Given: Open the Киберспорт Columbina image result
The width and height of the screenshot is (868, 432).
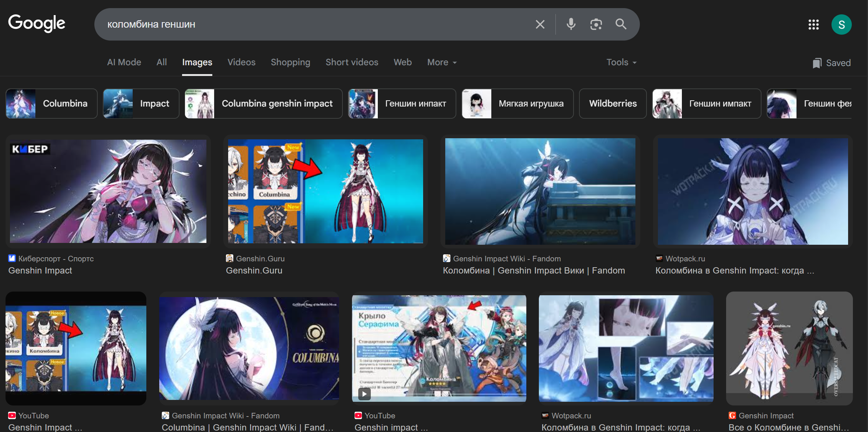Looking at the screenshot, I should tap(108, 191).
